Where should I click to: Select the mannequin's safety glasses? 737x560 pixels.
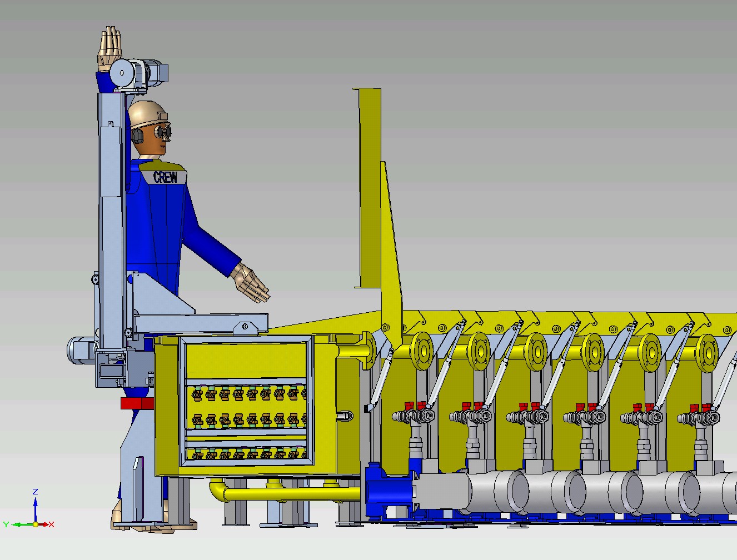(x=163, y=132)
